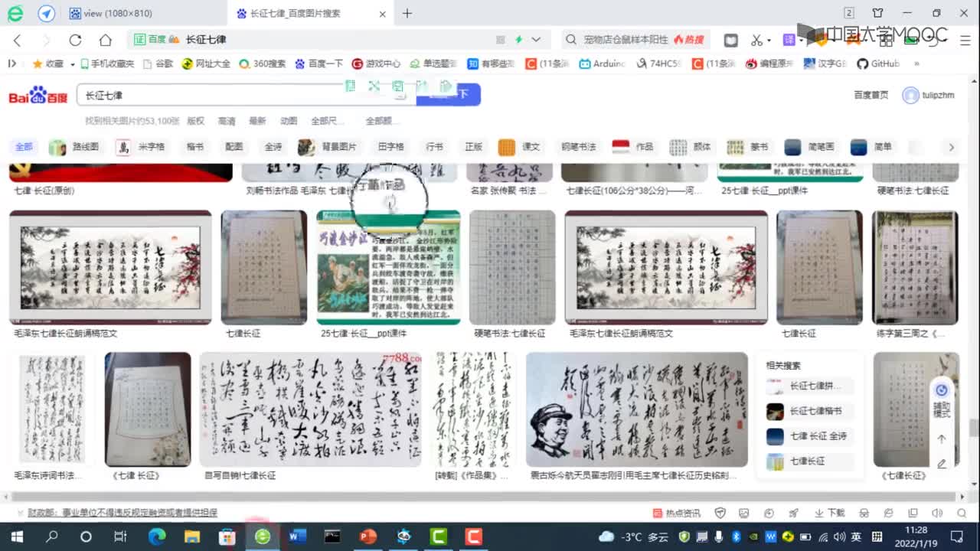Screen dimensions: 980x551
Task: Open the GitHub bookmark
Action: click(878, 64)
